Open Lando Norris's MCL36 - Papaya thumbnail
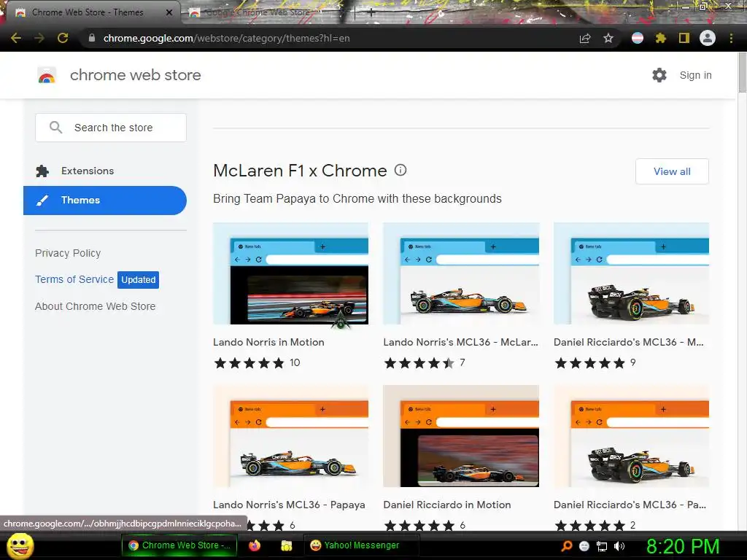Screen dimensions: 747x560 290,436
